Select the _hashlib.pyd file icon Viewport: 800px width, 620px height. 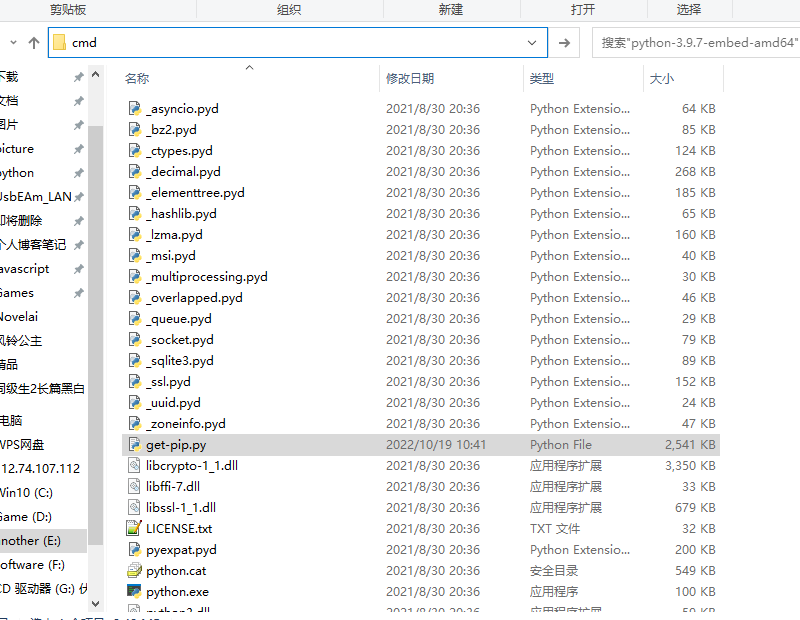pyautogui.click(x=134, y=213)
